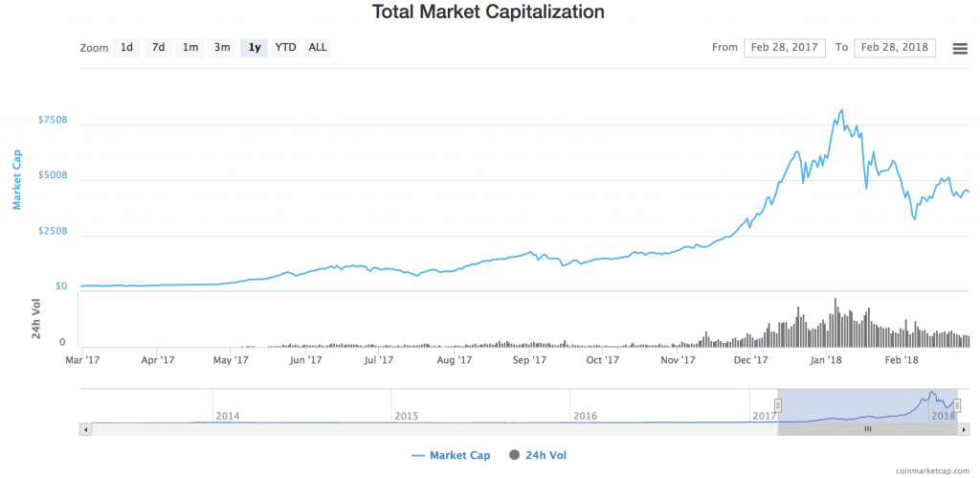Select the 1d zoom range
Image resolution: width=980 pixels, height=478 pixels.
click(x=126, y=48)
